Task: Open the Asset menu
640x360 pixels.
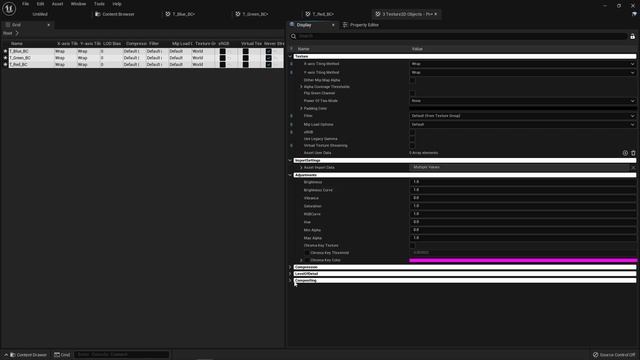Action: (x=57, y=4)
